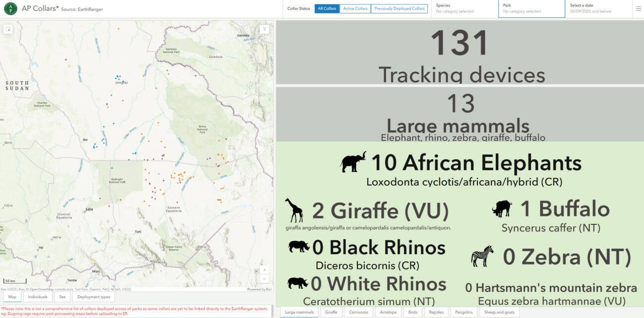Switch filter to Active Collars
644x318 pixels.
[x=355, y=9]
